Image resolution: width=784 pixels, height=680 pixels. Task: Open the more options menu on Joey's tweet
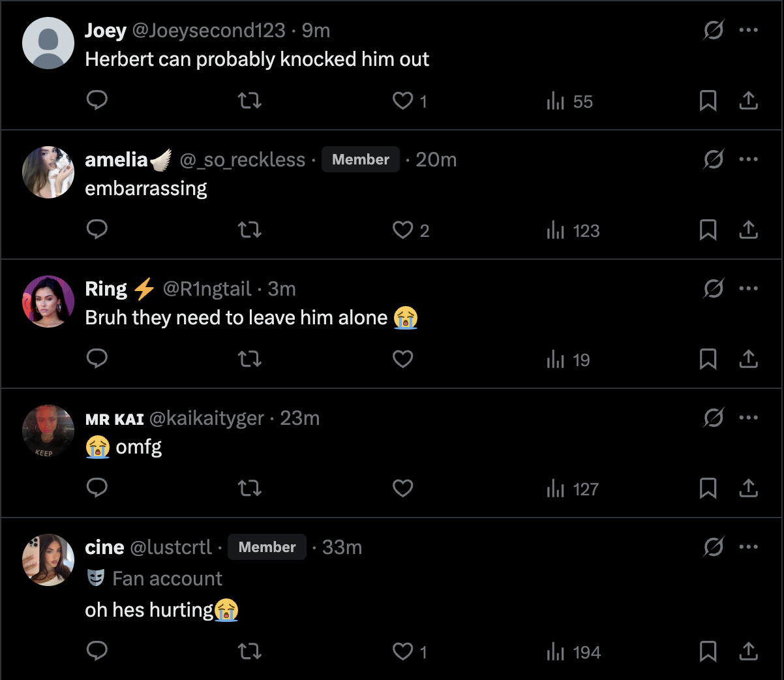(749, 30)
